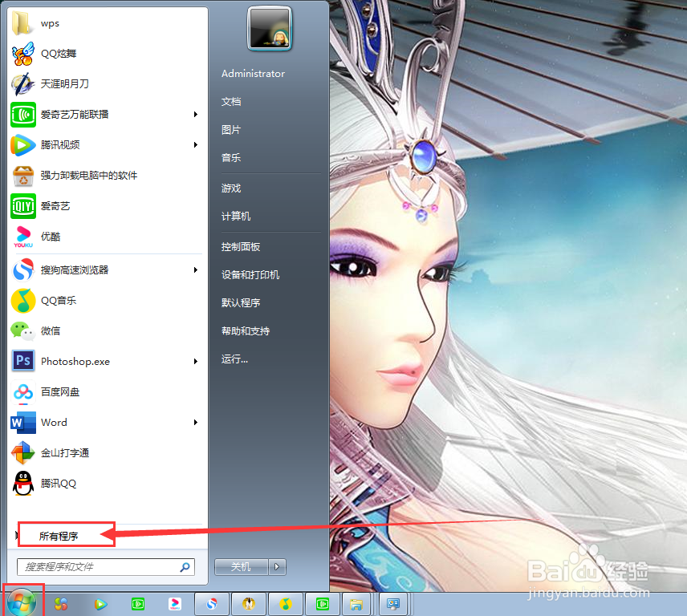Launch QQ炫舞 from the Start menu
687x616 pixels.
pos(106,54)
